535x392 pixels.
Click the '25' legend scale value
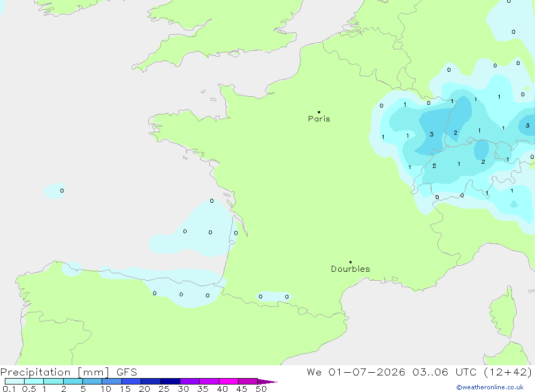[164, 389]
